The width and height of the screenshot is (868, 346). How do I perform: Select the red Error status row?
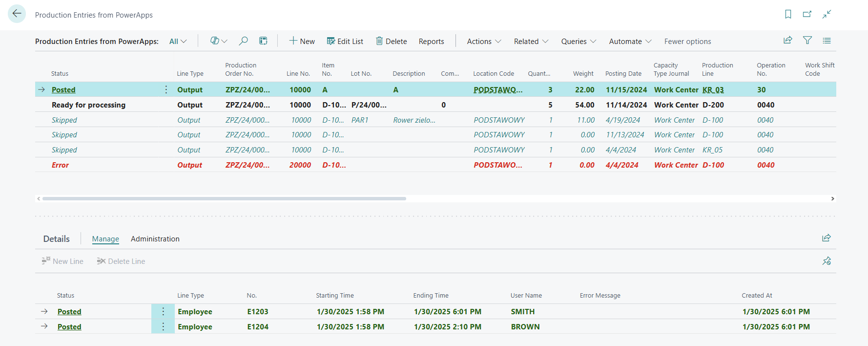tap(61, 165)
